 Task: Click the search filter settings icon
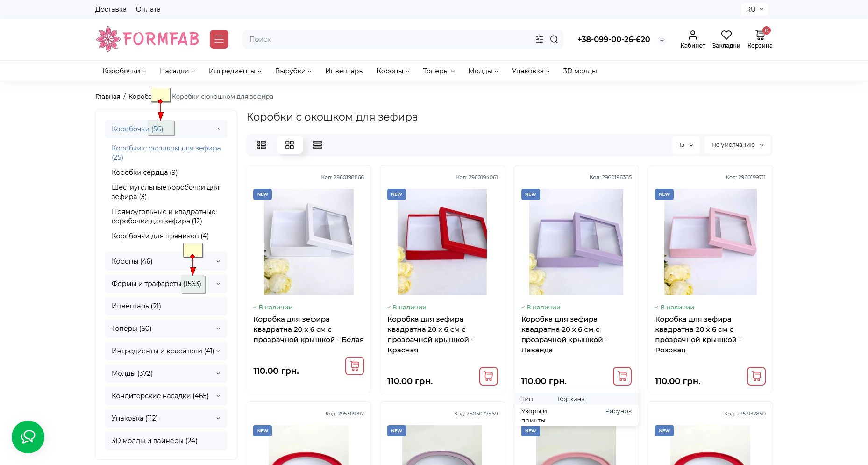point(540,39)
